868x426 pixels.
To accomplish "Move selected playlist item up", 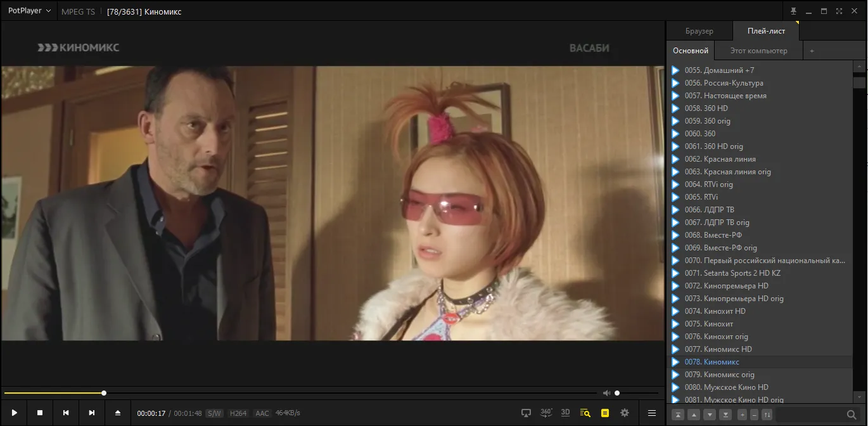I will [694, 415].
